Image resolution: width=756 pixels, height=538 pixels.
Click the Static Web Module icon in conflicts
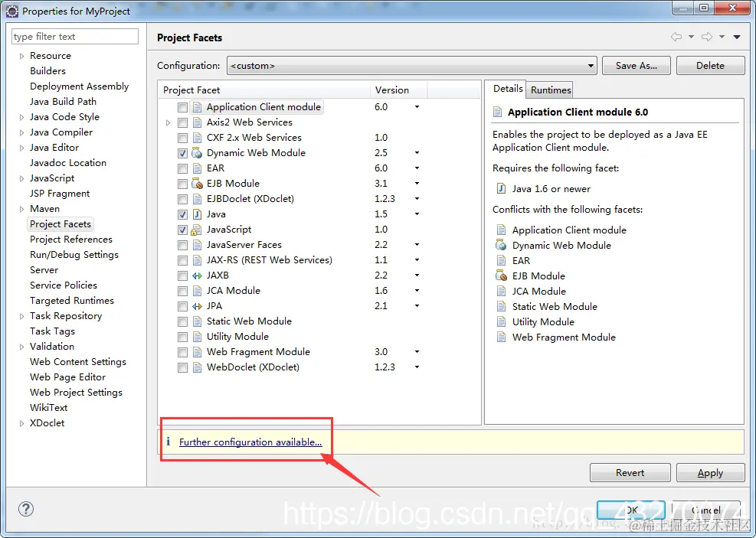coord(501,306)
